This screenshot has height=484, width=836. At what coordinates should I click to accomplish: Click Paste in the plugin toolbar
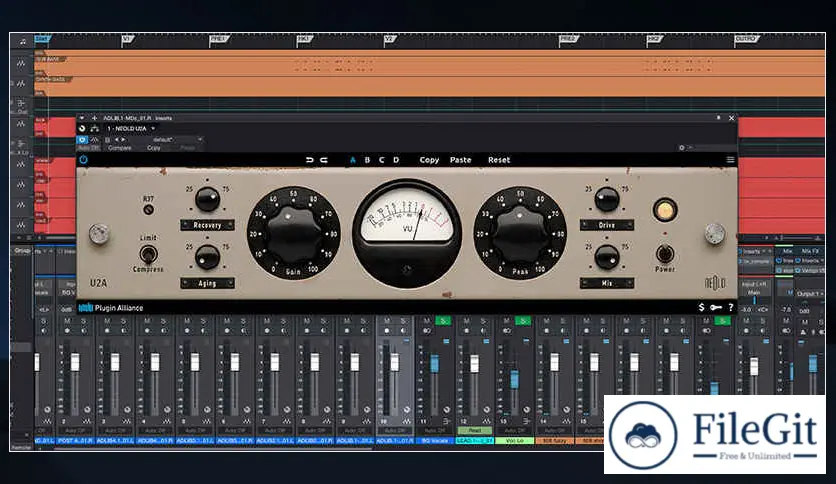click(461, 160)
